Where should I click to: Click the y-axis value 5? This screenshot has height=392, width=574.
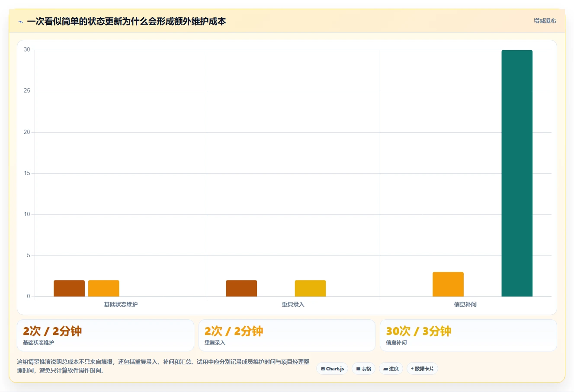pyautogui.click(x=29, y=255)
